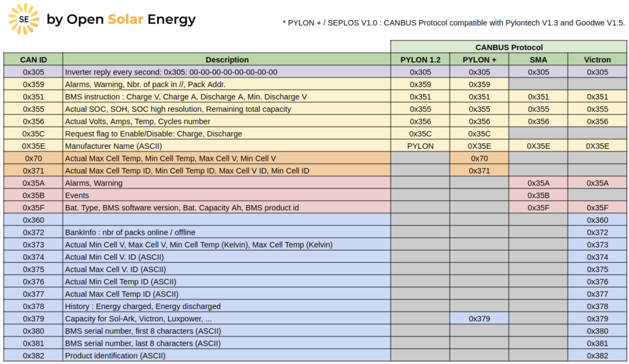The height and width of the screenshot is (364, 629).
Task: Select 'Actual Max Cell Temp ID, Min Cell Temp ID' cell
Action: pos(227,170)
